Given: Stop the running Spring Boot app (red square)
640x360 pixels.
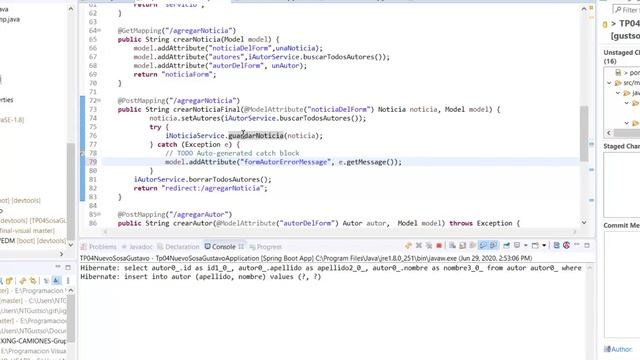Looking at the screenshot, I should (439, 245).
